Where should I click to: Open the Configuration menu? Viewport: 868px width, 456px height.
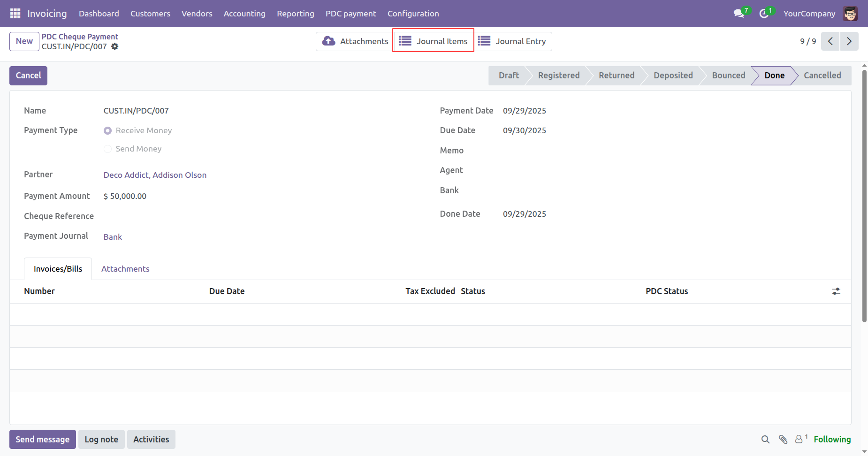(x=413, y=14)
